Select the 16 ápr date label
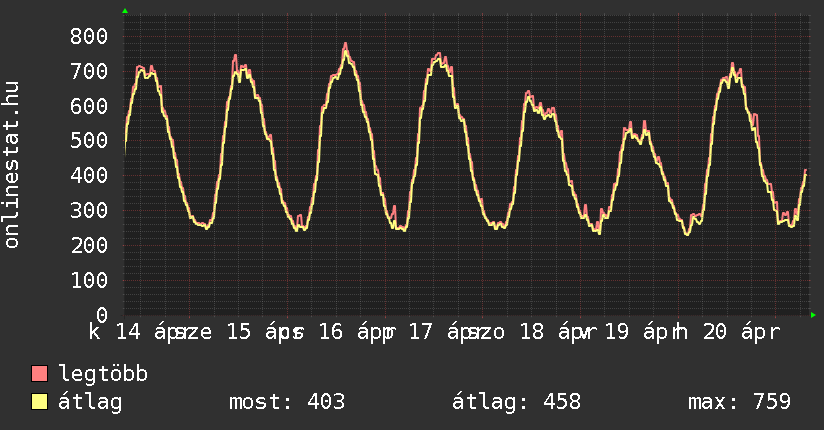This screenshot has height=430, width=824. pos(354,332)
